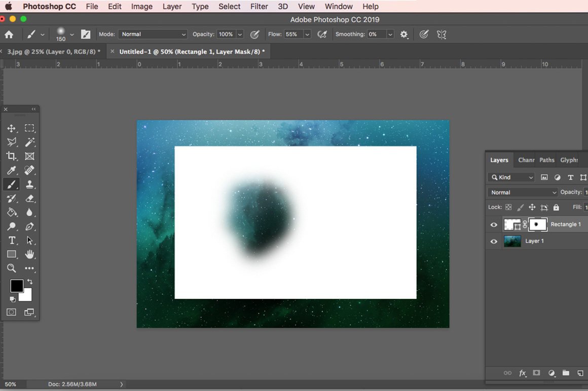The height and width of the screenshot is (391, 588).
Task: Create a new layer group
Action: point(566,373)
